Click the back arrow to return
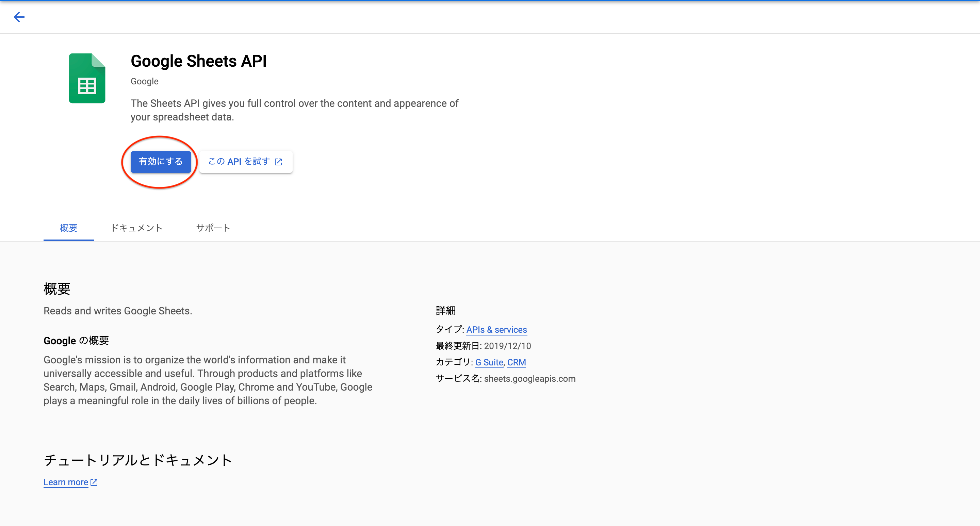 coord(19,17)
